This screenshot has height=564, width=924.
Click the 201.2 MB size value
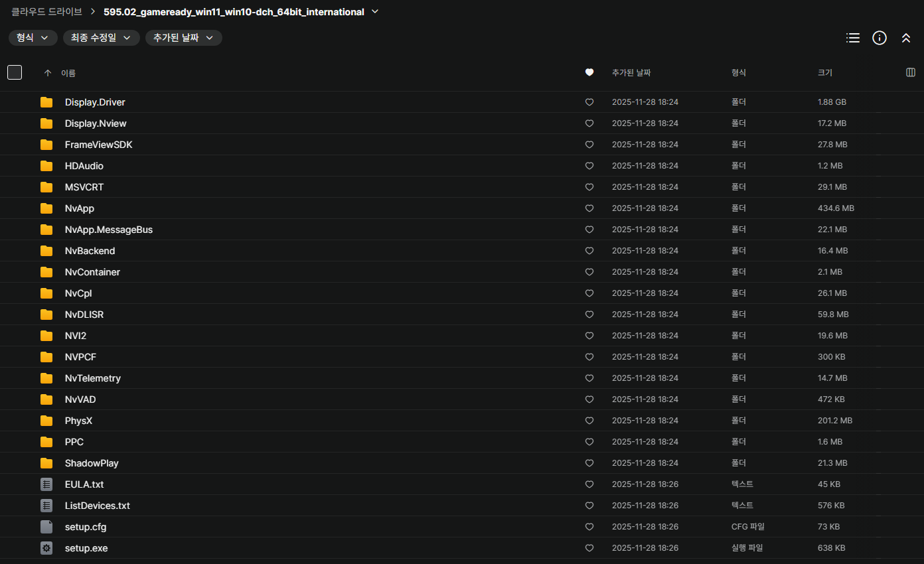pyautogui.click(x=835, y=421)
